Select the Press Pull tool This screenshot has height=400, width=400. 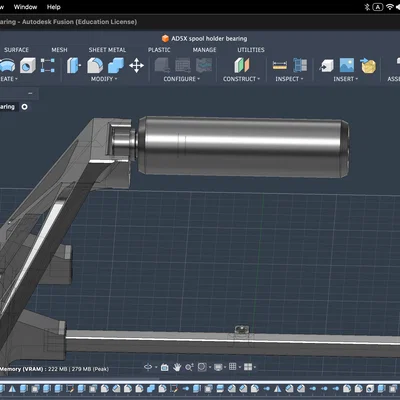[x=73, y=65]
